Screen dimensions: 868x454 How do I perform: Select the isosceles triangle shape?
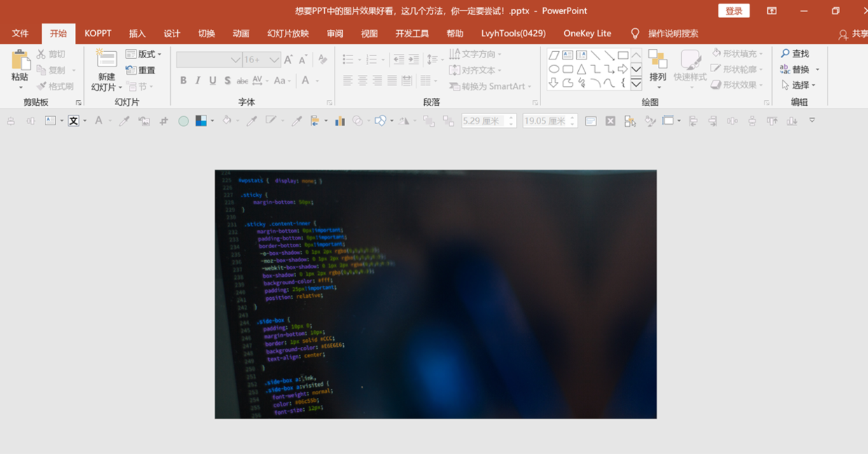(x=581, y=69)
